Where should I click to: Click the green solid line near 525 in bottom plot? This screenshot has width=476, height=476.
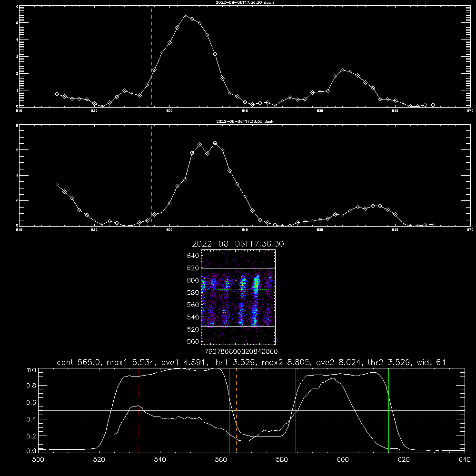click(x=115, y=410)
